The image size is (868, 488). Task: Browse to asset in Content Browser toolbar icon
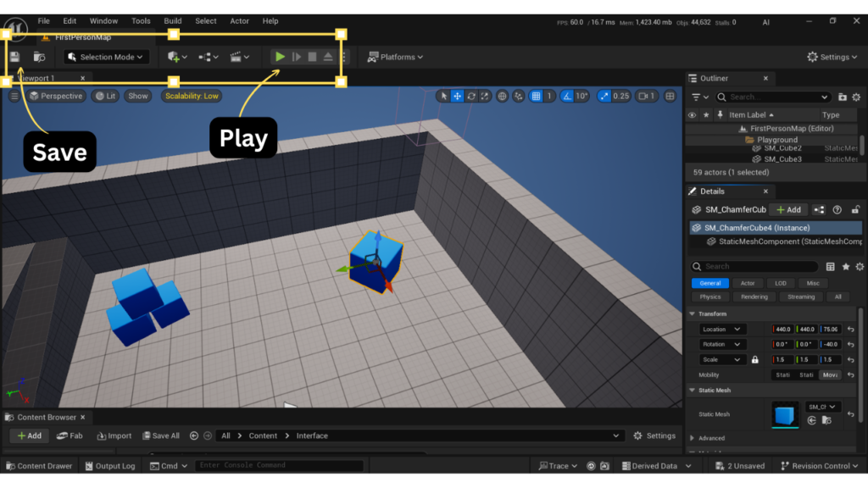click(39, 57)
